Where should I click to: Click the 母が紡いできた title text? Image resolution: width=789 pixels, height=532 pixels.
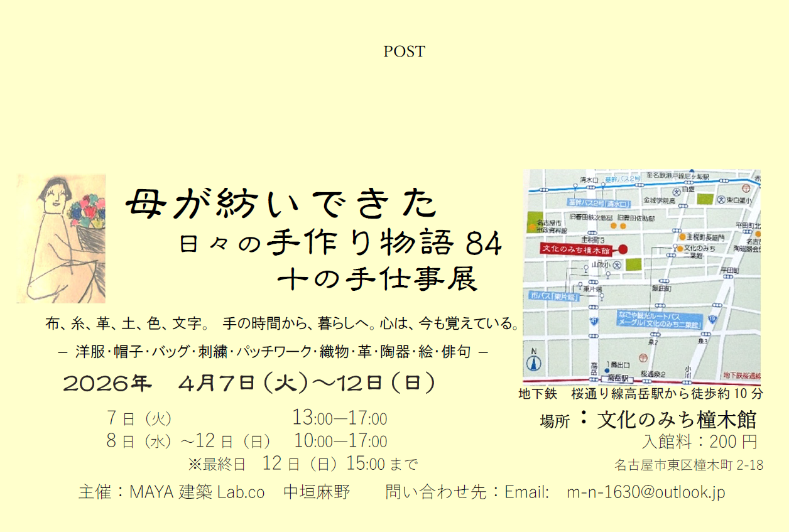point(281,204)
